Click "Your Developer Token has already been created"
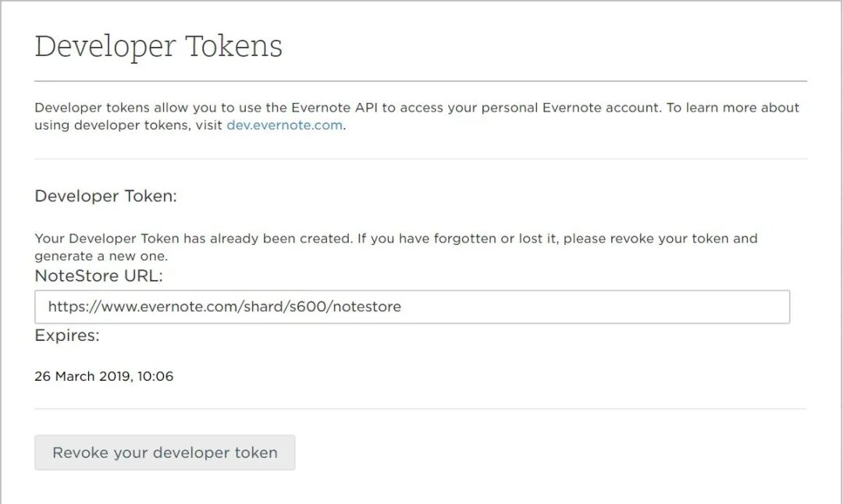 click(x=193, y=238)
